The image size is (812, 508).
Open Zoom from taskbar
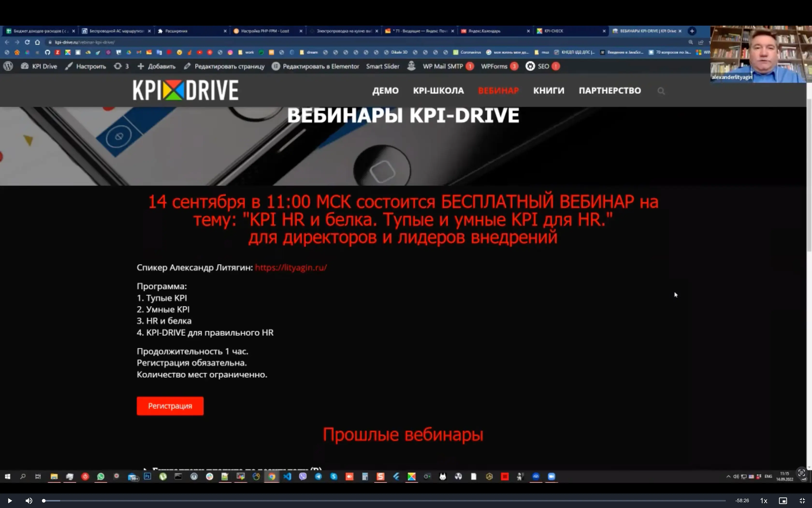click(x=551, y=476)
